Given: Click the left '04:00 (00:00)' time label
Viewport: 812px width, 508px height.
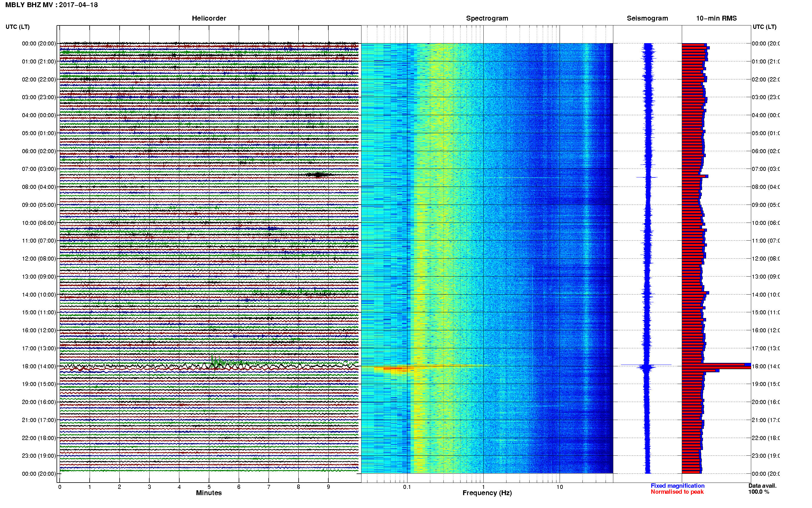Looking at the screenshot, I should coord(39,115).
